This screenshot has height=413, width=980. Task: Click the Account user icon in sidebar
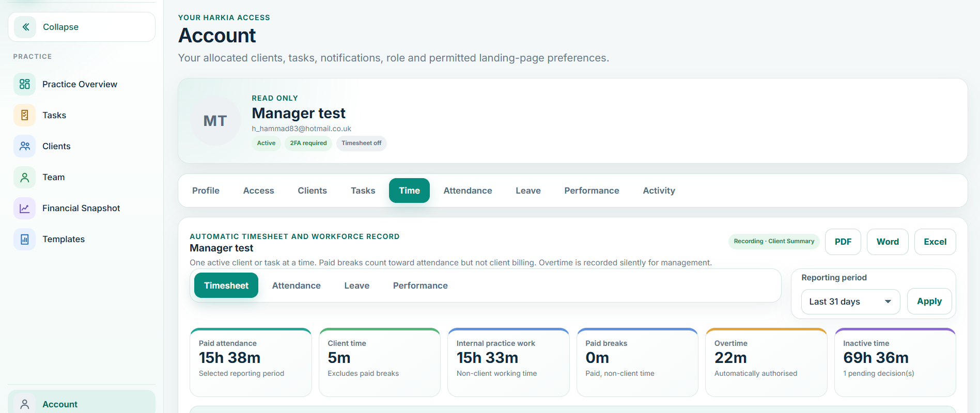[x=24, y=404]
